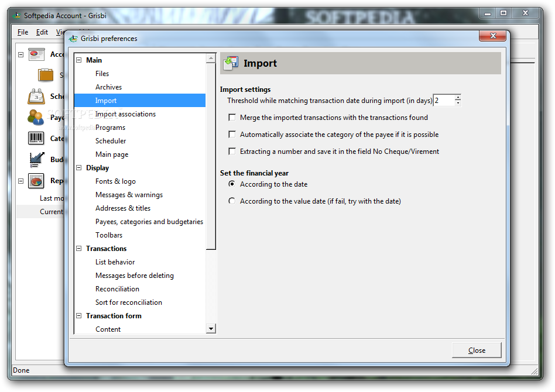Increase the date threshold days value
The height and width of the screenshot is (392, 555).
458,98
